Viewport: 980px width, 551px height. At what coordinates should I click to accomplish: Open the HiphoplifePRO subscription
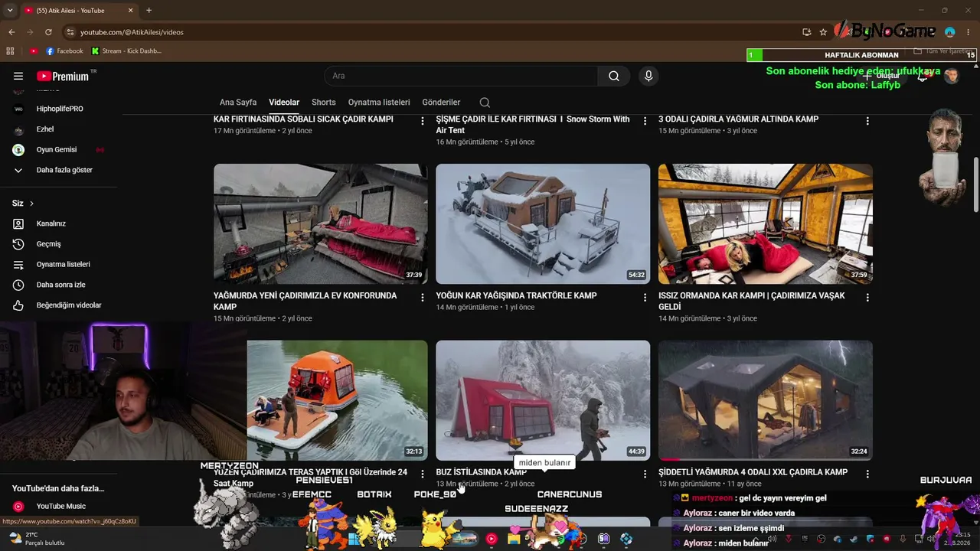(x=58, y=109)
